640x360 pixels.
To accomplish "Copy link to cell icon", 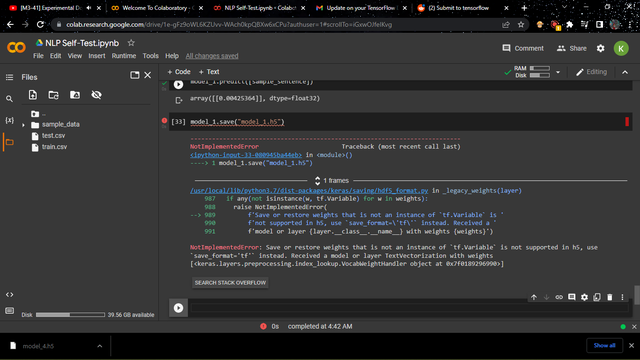I will pyautogui.click(x=559, y=297).
